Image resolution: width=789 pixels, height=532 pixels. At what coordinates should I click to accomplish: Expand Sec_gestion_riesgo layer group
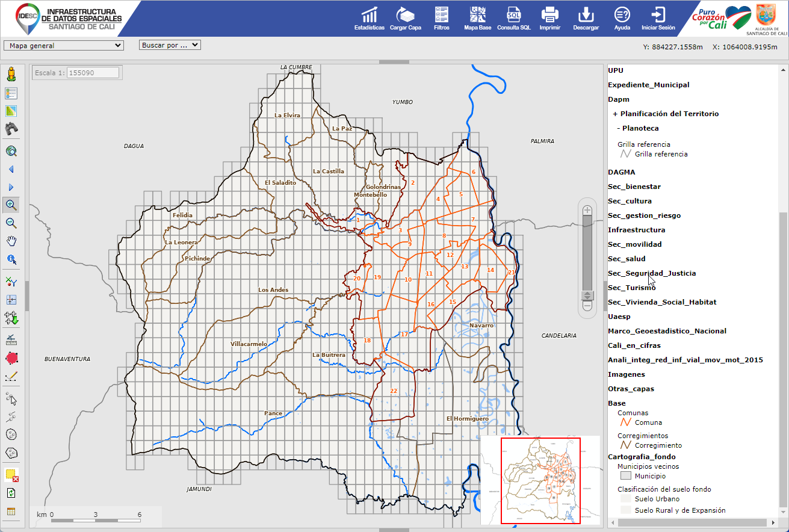coord(645,215)
